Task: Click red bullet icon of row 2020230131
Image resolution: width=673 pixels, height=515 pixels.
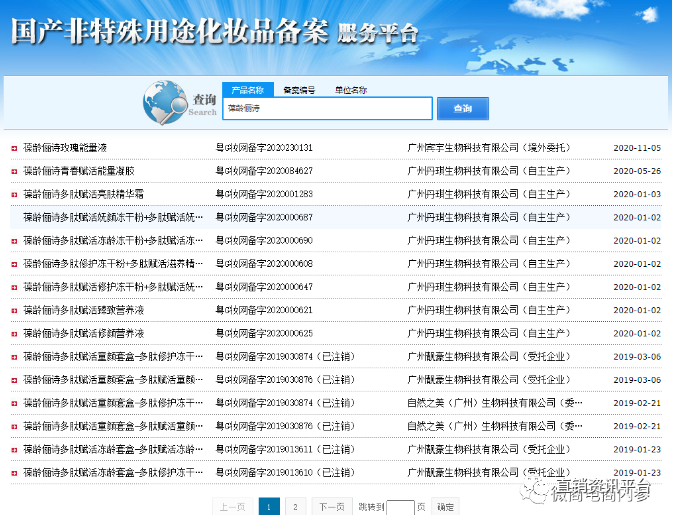Action: tap(14, 148)
